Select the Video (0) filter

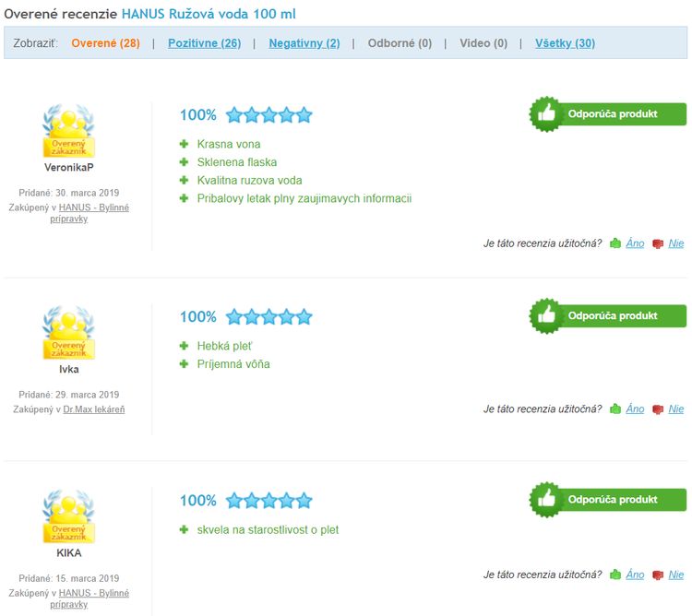(483, 43)
